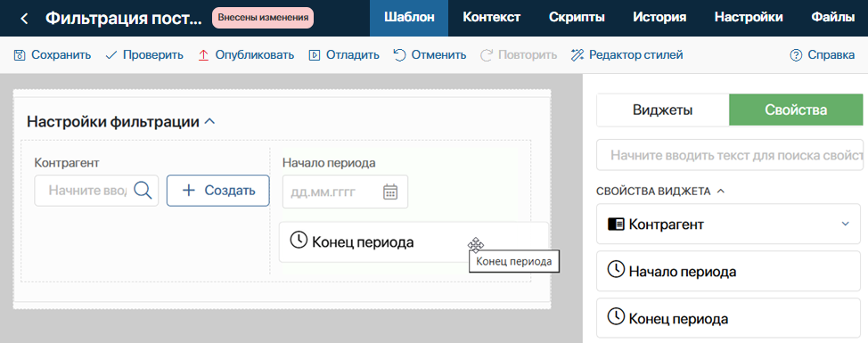Click the Фильтрация пост... page title

coord(124,18)
